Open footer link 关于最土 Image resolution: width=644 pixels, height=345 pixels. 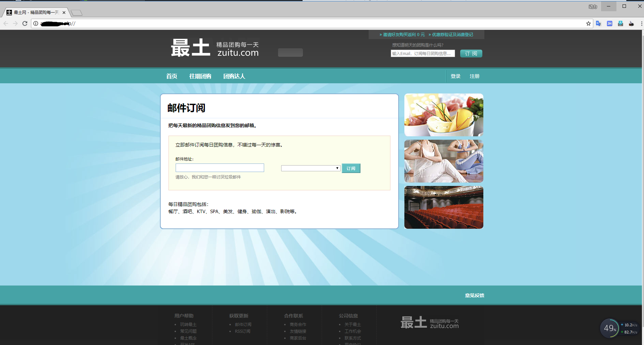[x=353, y=325]
